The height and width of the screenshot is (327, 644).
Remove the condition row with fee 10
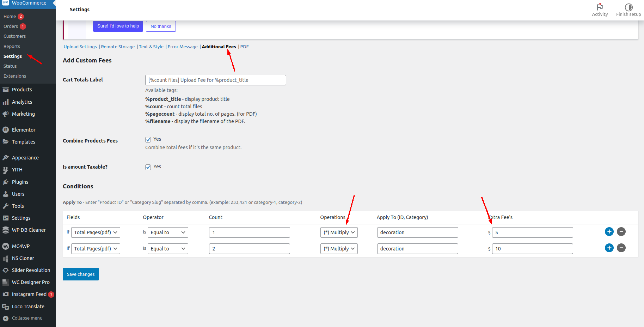621,248
